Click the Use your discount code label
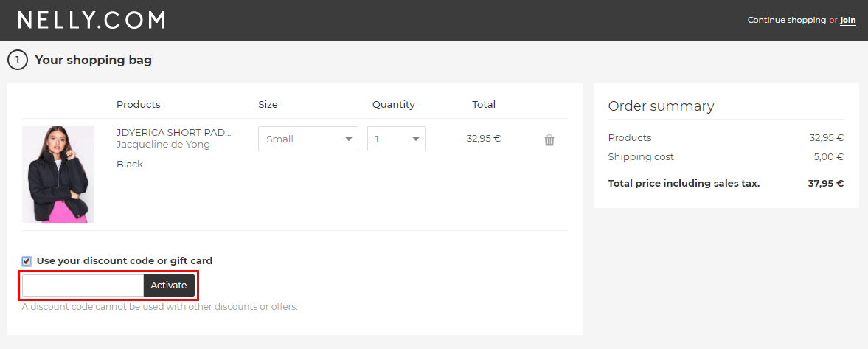Image resolution: width=868 pixels, height=349 pixels. click(125, 261)
